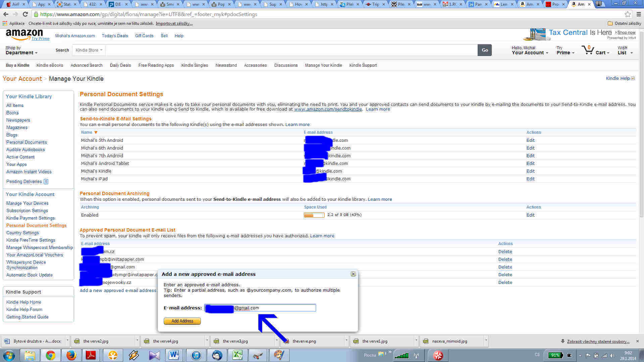Open the Pending Deliveries count badge
644x362 pixels.
pyautogui.click(x=46, y=182)
